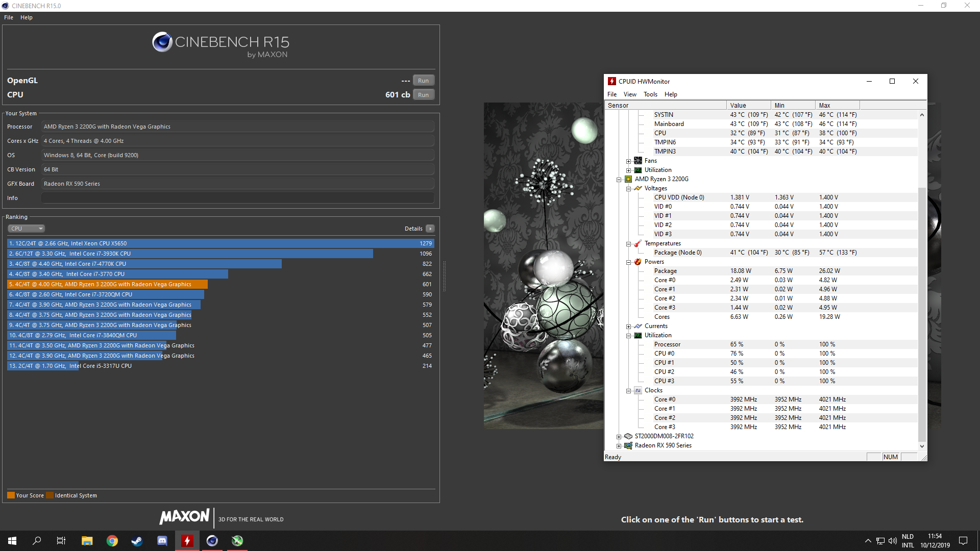The height and width of the screenshot is (551, 980).
Task: Click the Fans category icon
Action: pyautogui.click(x=638, y=161)
